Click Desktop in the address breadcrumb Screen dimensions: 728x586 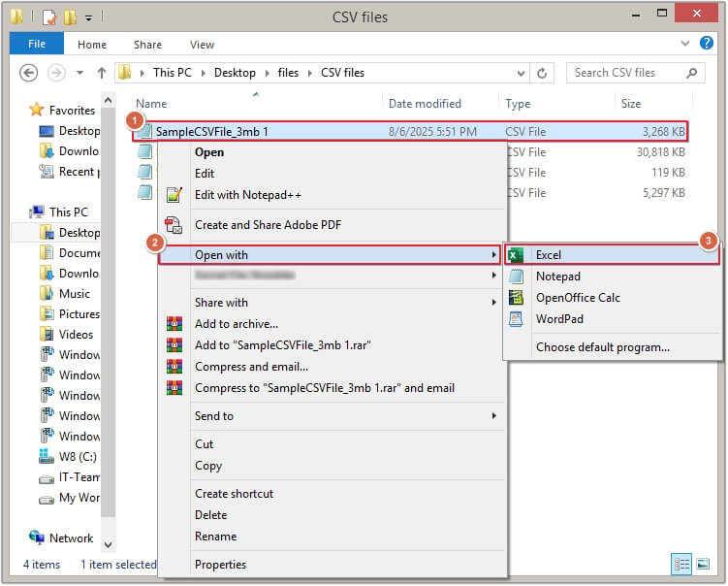pos(235,73)
